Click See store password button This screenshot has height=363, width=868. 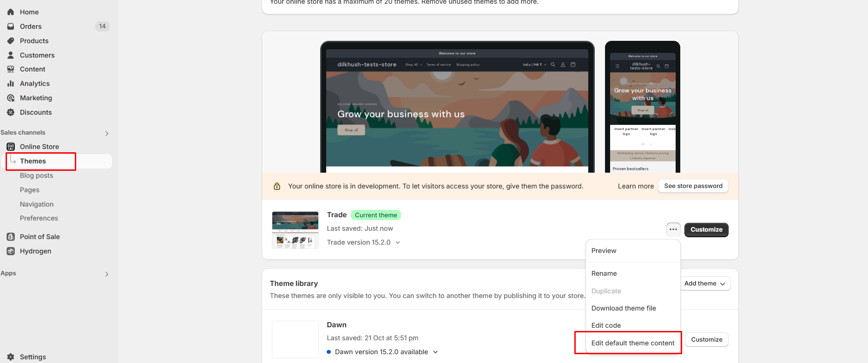point(693,186)
